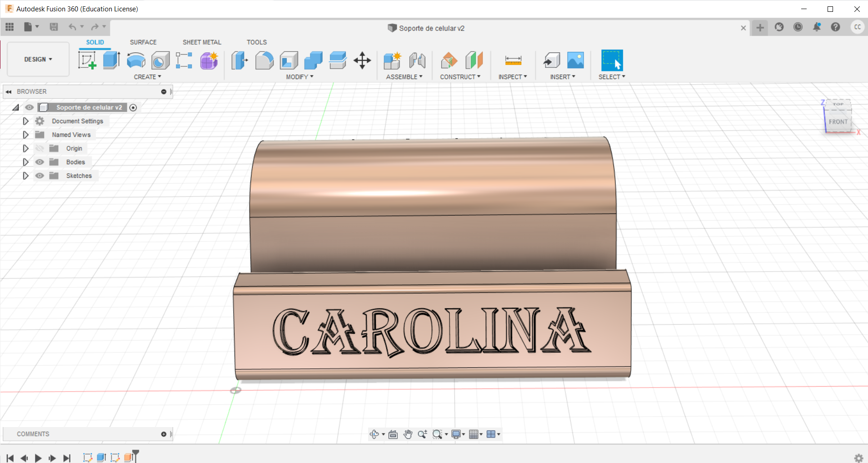Select the Offset Face tool
The height and width of the screenshot is (463, 868).
[x=338, y=60]
